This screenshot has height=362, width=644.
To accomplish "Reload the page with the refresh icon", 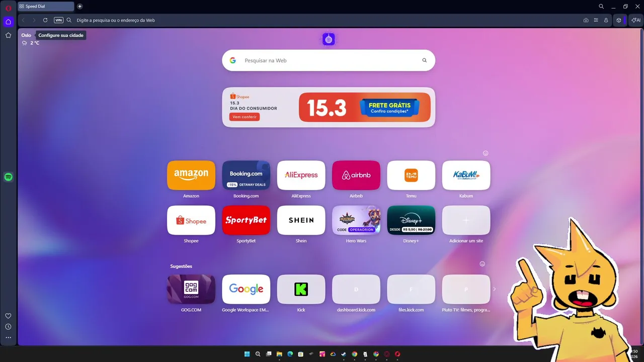I will pyautogui.click(x=45, y=20).
